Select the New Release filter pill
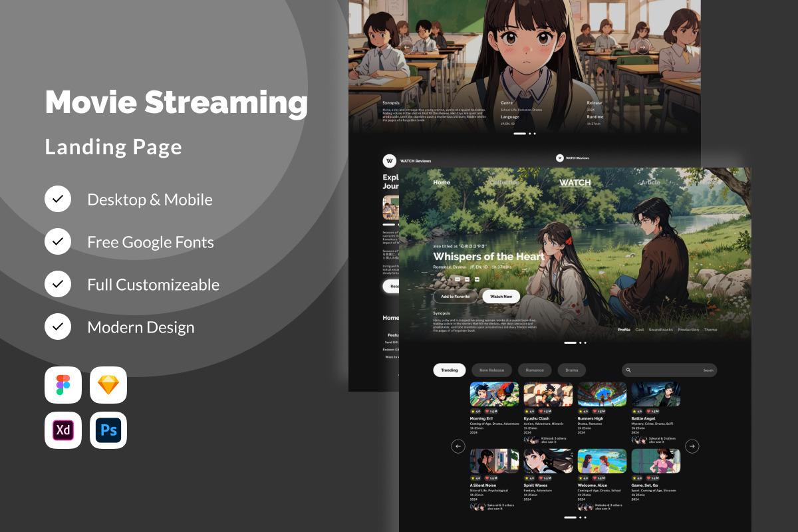The image size is (798, 532). click(492, 370)
